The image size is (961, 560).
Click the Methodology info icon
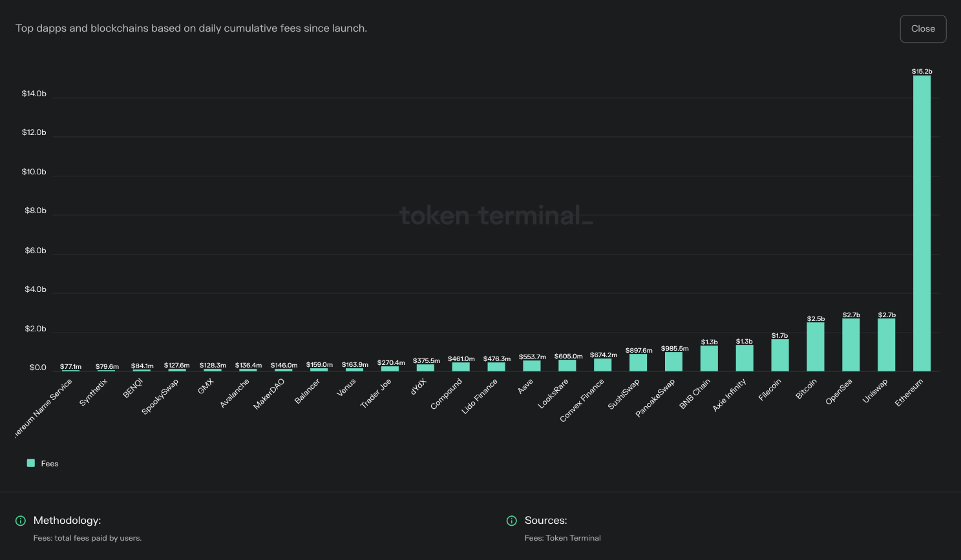click(x=20, y=521)
